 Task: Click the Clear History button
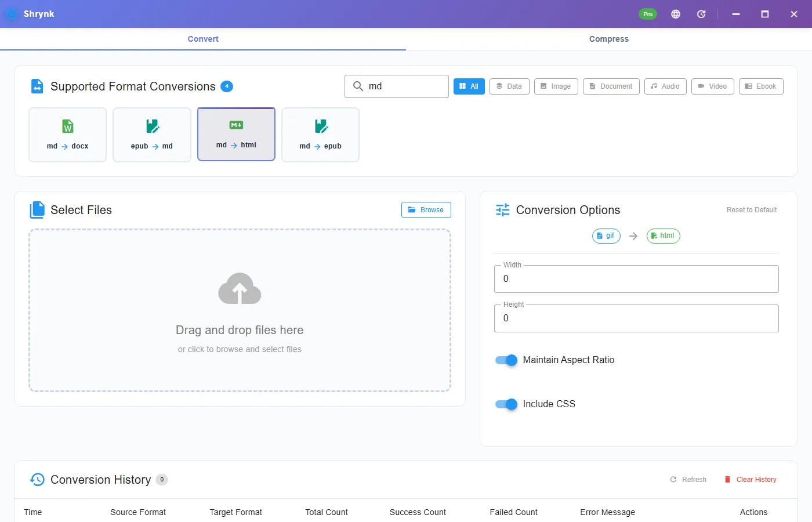click(x=750, y=480)
